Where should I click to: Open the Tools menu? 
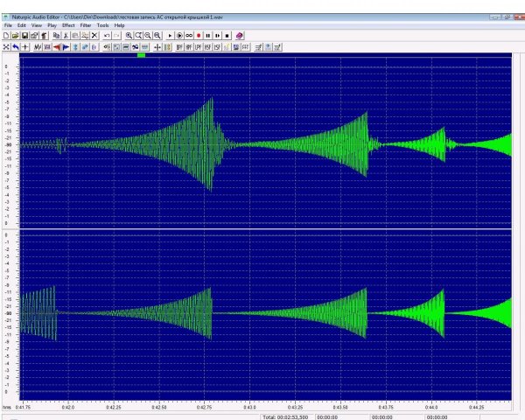[x=102, y=25]
